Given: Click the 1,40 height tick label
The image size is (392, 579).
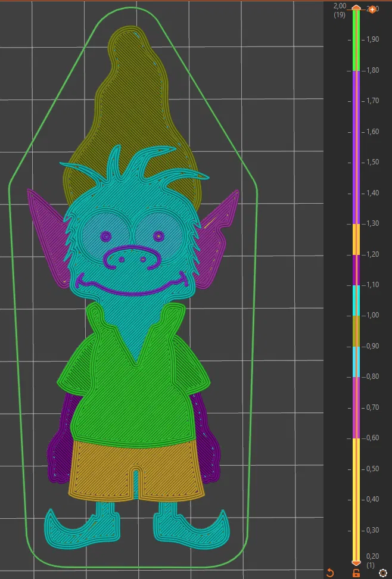Looking at the screenshot, I should (373, 193).
